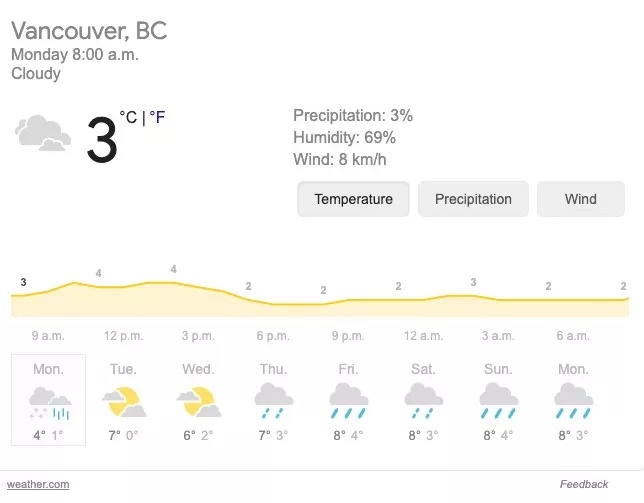This screenshot has width=644, height=503.
Task: Select Tuesday's partly sunny forecast icon
Action: [x=124, y=402]
